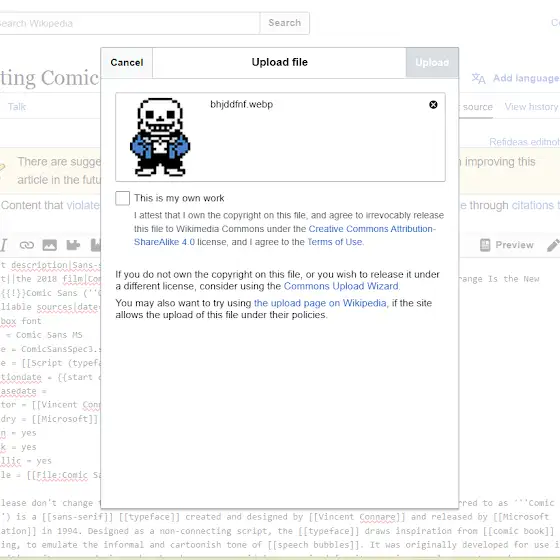The image size is (560, 560).
Task: Open the Creative Commons Attribution-ShareAlike 4.0 link
Action: click(x=285, y=235)
